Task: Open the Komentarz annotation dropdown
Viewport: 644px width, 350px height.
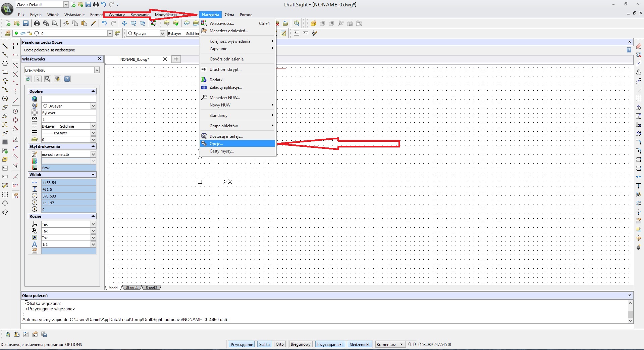Action: click(x=390, y=344)
